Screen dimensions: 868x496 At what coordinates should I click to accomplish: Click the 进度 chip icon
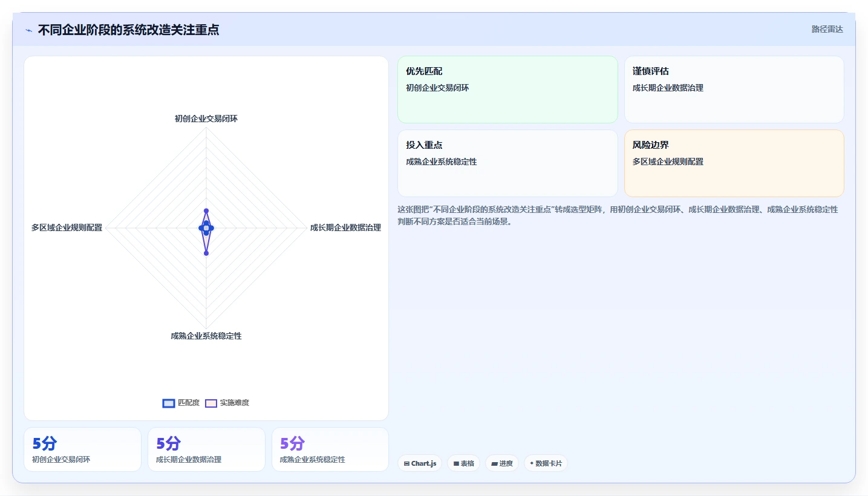click(494, 464)
